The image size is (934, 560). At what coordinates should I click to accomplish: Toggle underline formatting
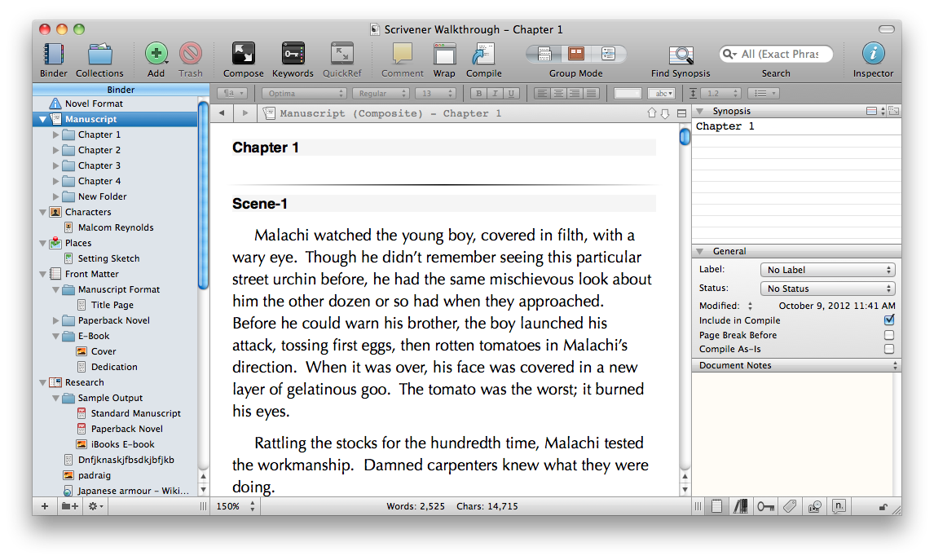point(510,93)
